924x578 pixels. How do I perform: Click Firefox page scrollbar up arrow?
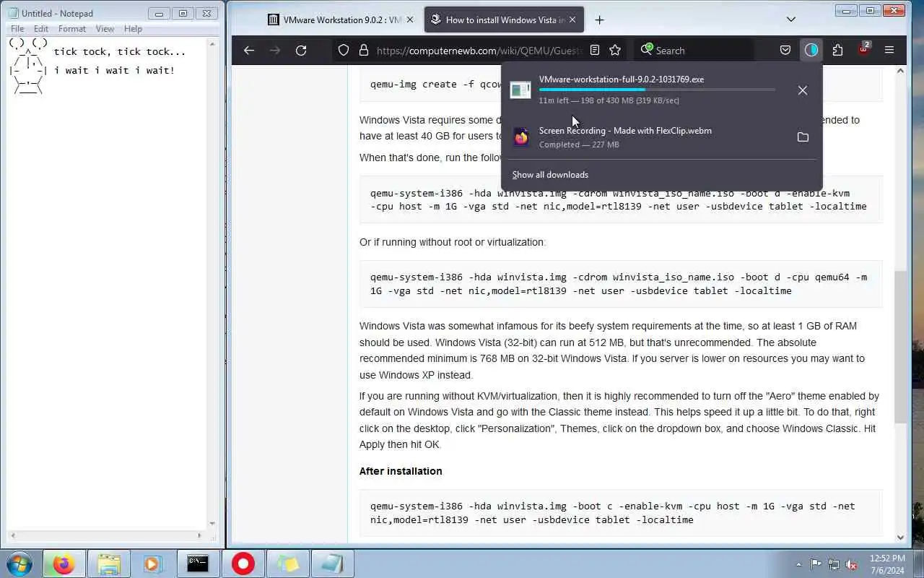[900, 71]
